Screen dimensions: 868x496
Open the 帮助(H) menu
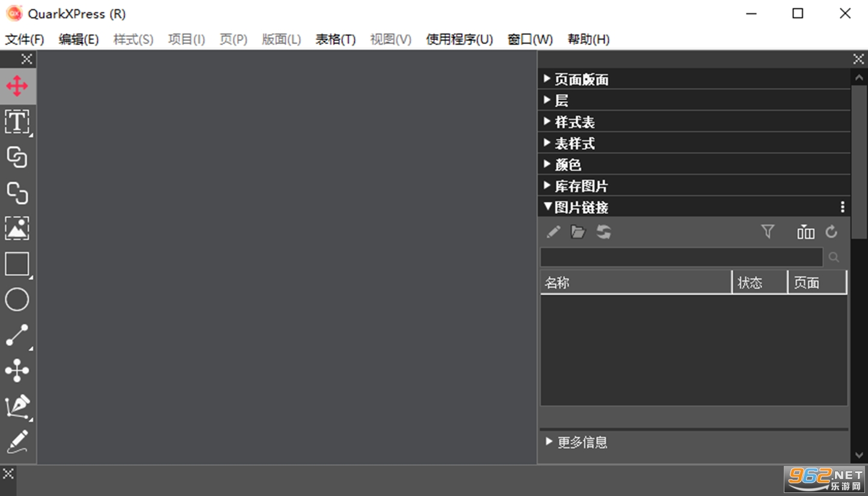(589, 40)
